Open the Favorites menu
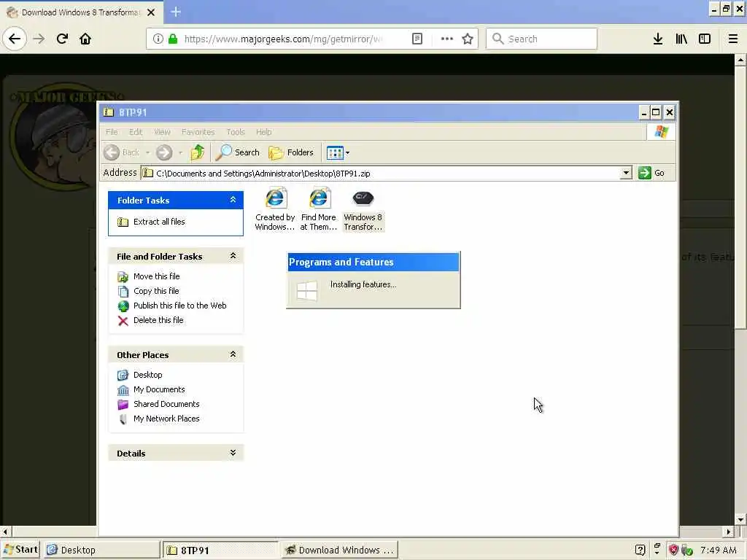The height and width of the screenshot is (560, 747). coord(198,132)
